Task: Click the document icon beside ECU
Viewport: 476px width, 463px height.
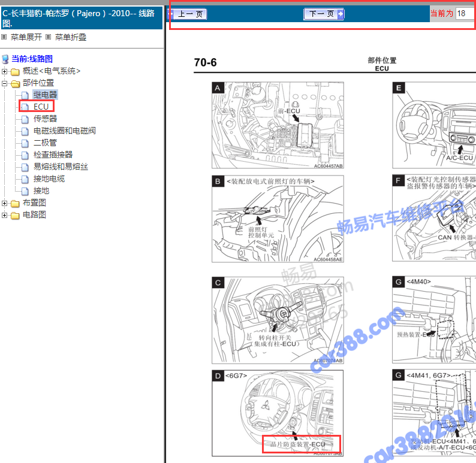Action: [x=25, y=107]
